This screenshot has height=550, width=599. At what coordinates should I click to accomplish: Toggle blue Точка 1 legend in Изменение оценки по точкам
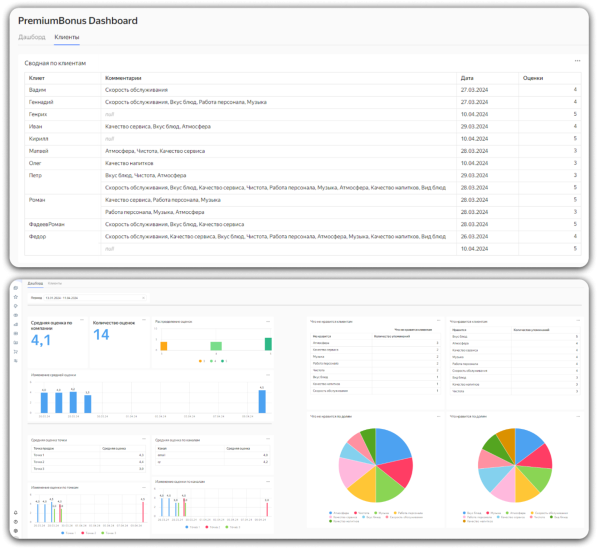coord(68,533)
